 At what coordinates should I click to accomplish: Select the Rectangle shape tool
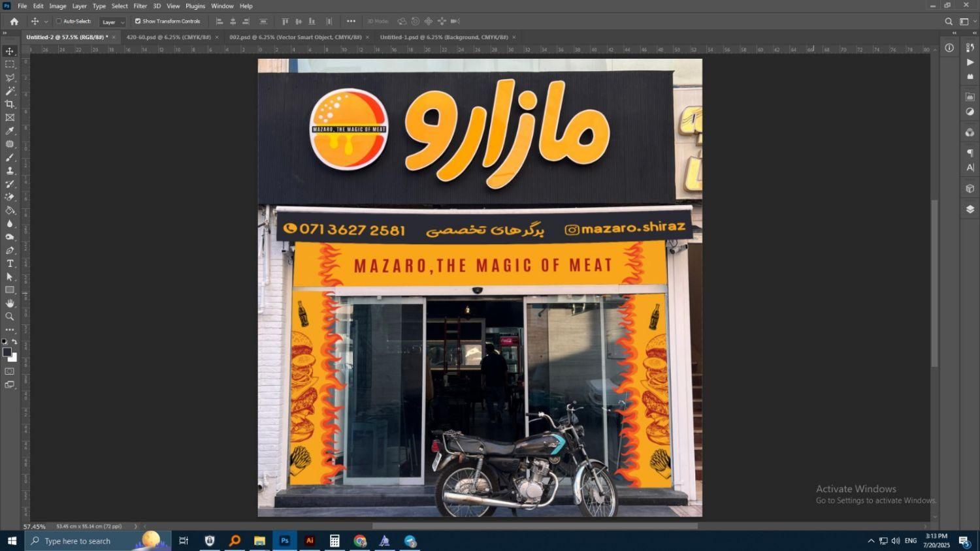(10, 290)
